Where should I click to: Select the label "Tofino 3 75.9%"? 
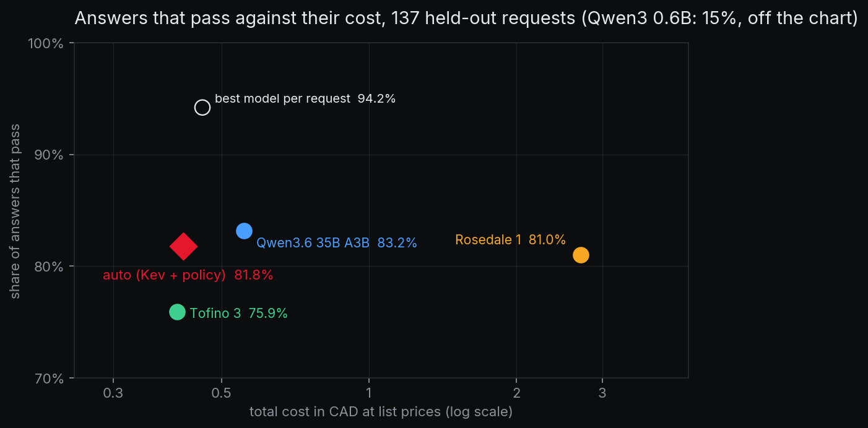pyautogui.click(x=239, y=314)
